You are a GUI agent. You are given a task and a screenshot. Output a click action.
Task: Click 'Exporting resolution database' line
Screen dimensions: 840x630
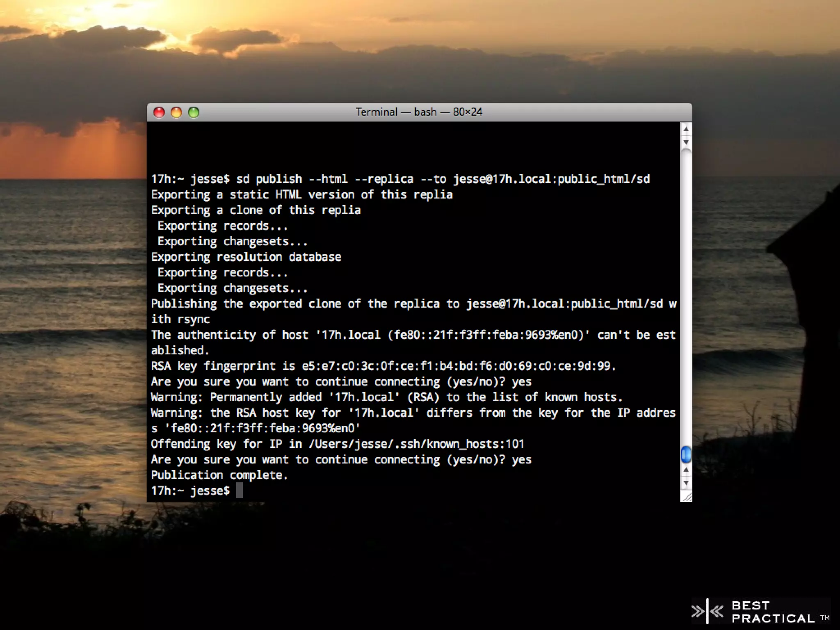pos(246,257)
